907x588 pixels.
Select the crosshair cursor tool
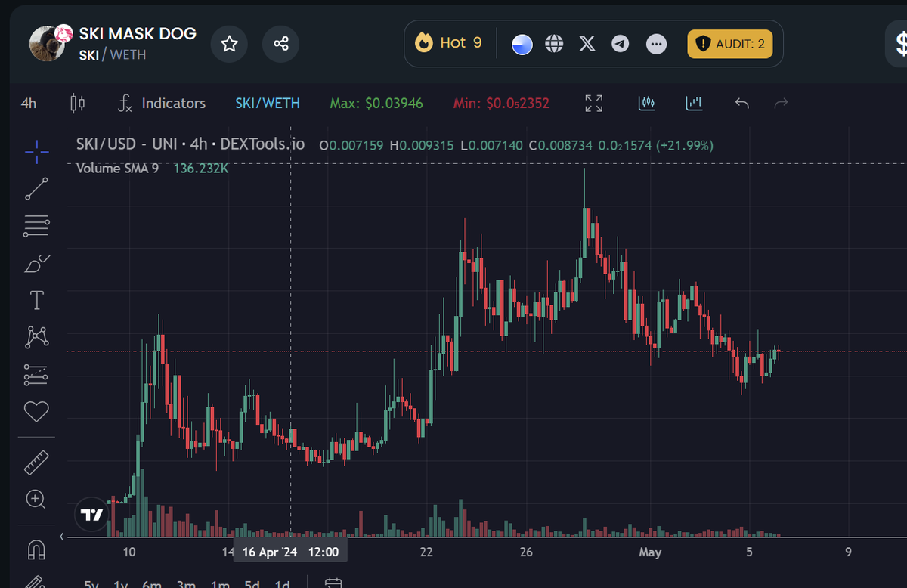click(36, 152)
